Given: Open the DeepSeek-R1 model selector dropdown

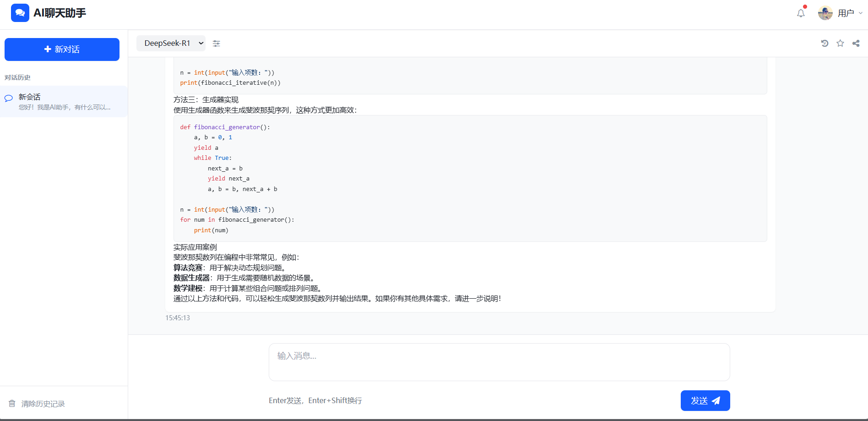Looking at the screenshot, I should click(170, 43).
